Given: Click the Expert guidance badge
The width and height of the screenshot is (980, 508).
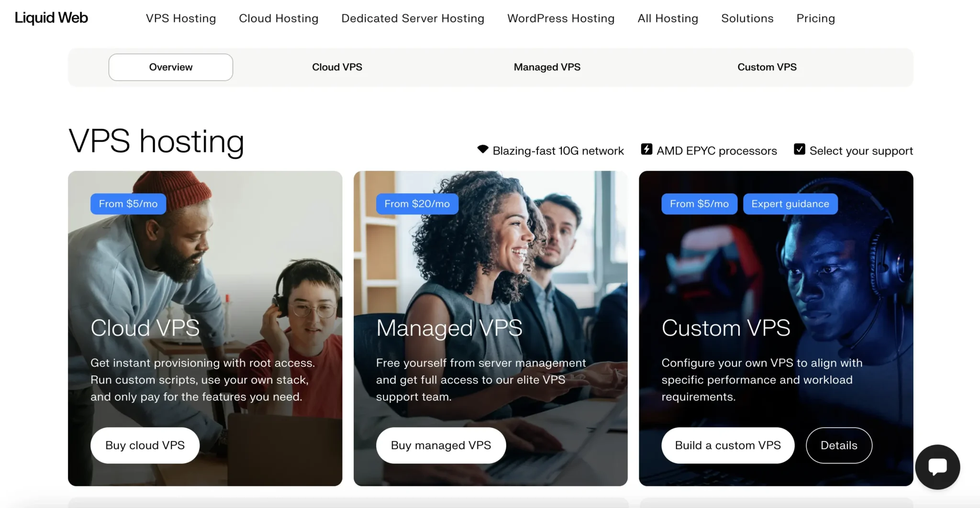Looking at the screenshot, I should tap(790, 203).
